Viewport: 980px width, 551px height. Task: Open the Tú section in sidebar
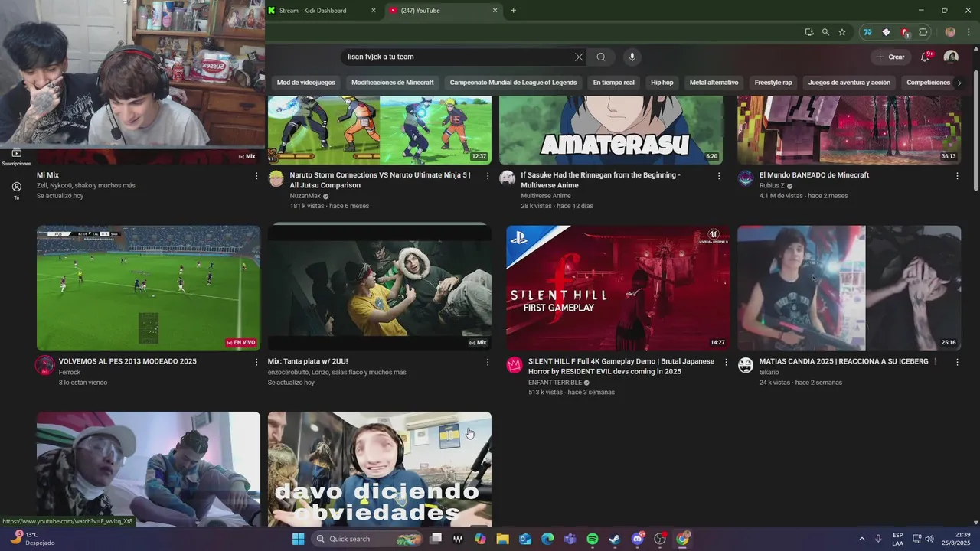click(16, 191)
